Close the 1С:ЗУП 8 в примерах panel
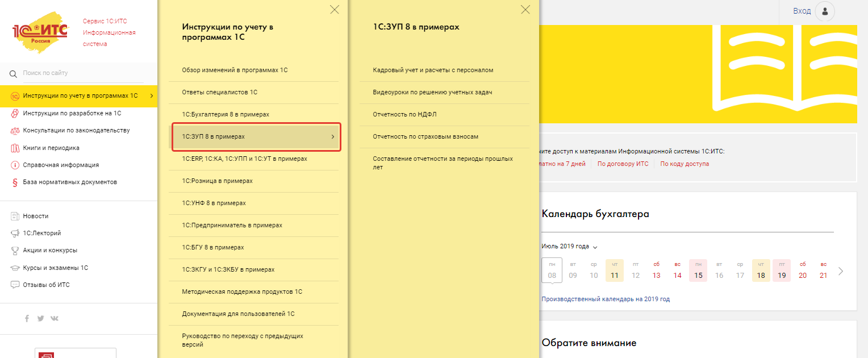This screenshot has width=868, height=358. click(525, 9)
